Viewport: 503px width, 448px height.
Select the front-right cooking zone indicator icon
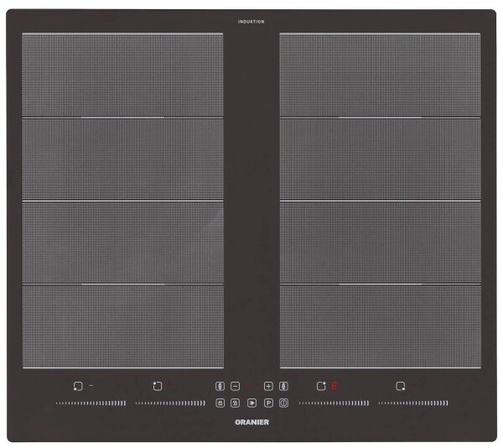click(401, 386)
